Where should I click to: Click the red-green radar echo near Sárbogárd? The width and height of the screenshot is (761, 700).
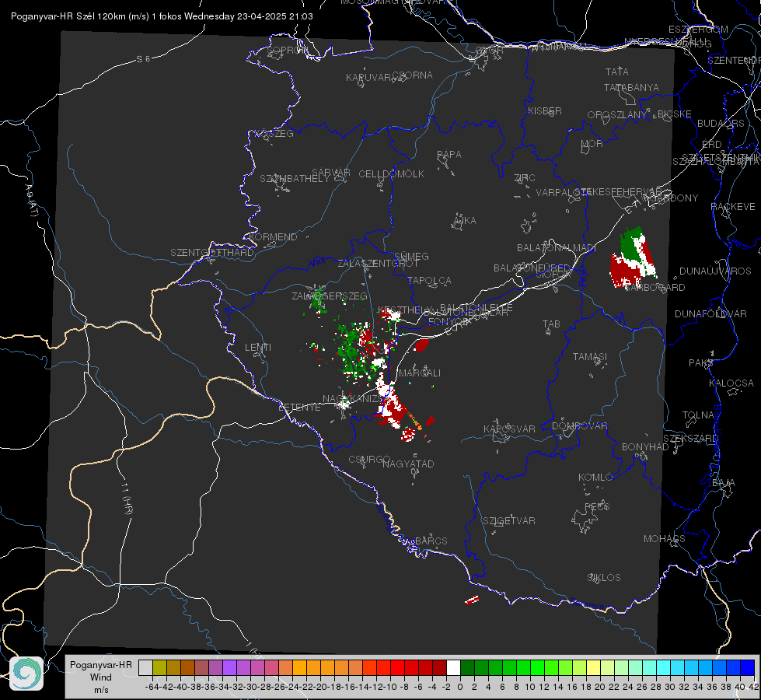(x=633, y=257)
